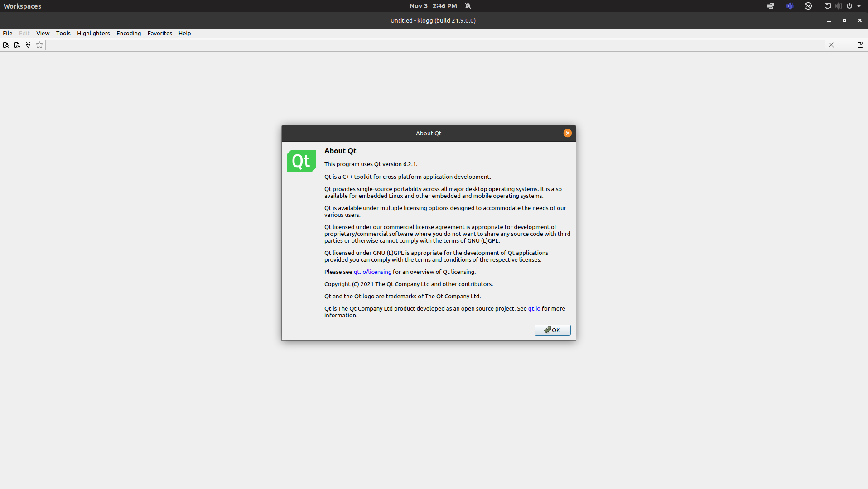868x489 pixels.
Task: Open the File menu
Action: tap(8, 33)
